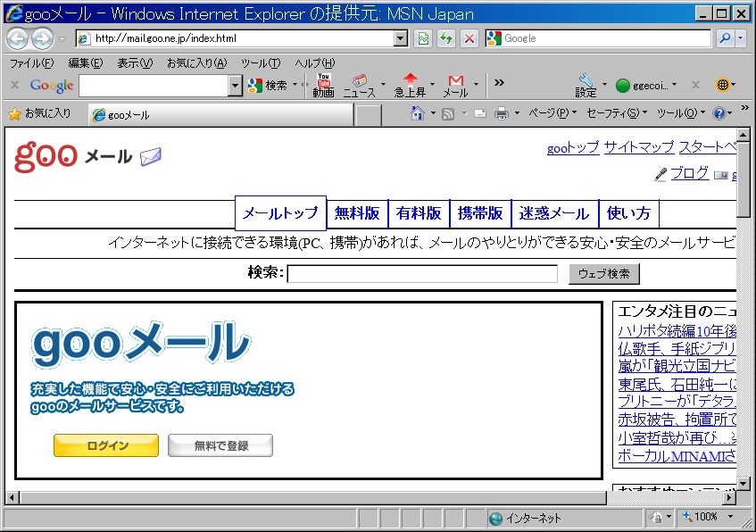Click the 急上昇 trending toolbar icon
This screenshot has width=756, height=532.
pyautogui.click(x=410, y=86)
